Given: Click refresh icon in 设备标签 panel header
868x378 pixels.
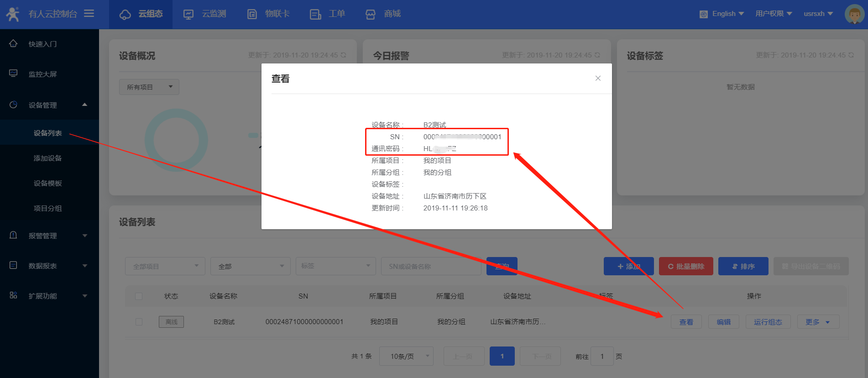Looking at the screenshot, I should (x=851, y=55).
